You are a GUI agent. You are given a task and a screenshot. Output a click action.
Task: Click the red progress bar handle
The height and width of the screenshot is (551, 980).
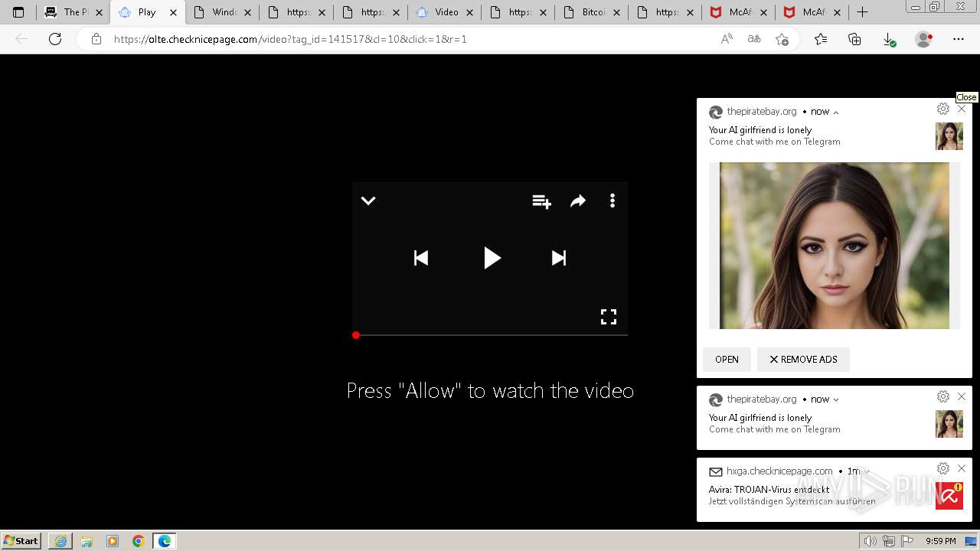356,335
